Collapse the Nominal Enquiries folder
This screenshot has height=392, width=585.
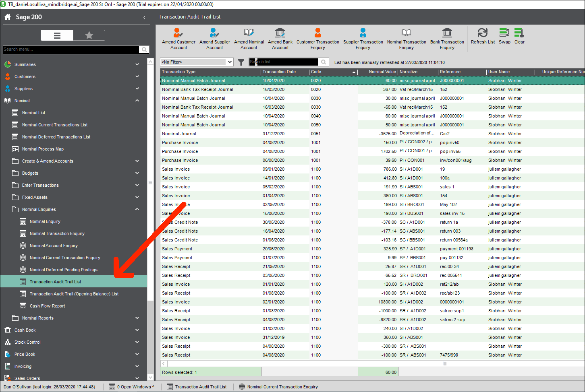[137, 209]
